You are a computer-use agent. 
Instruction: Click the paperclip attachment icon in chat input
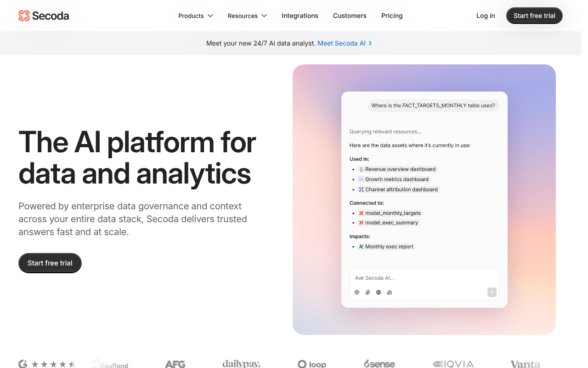click(367, 292)
